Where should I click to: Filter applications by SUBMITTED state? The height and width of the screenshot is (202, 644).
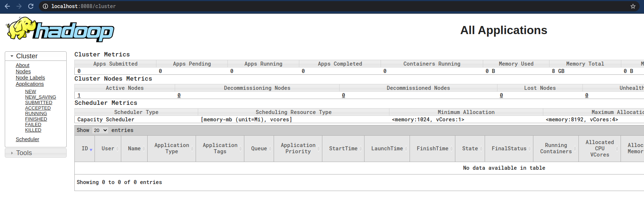click(38, 103)
